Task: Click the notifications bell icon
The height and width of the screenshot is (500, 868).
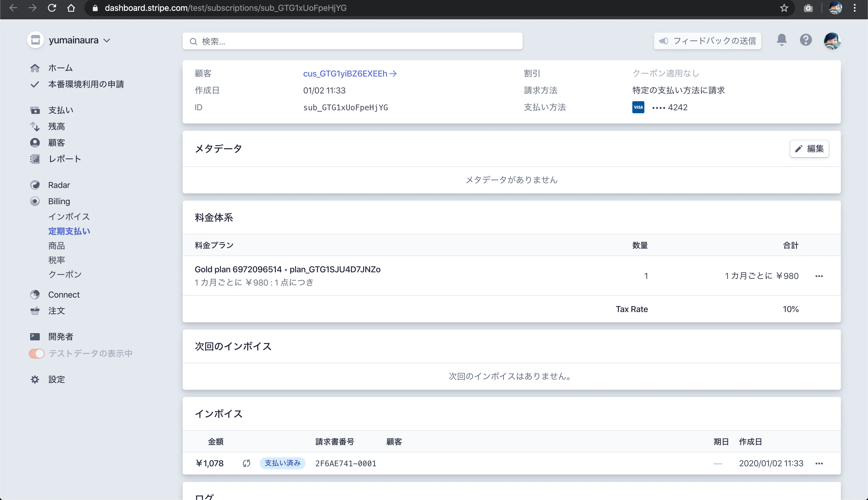Action: (782, 40)
